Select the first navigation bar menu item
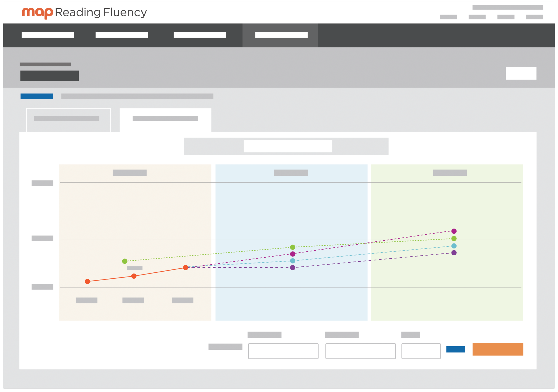The width and height of the screenshot is (558, 392). click(47, 35)
